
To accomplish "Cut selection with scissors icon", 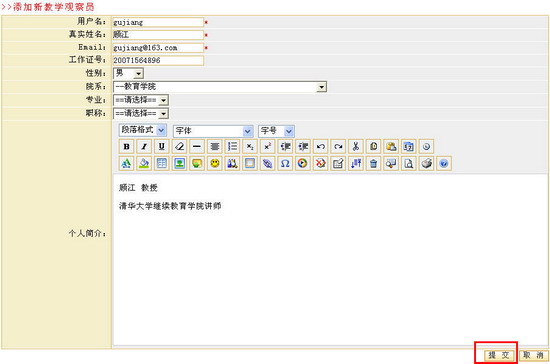I will pos(356,147).
